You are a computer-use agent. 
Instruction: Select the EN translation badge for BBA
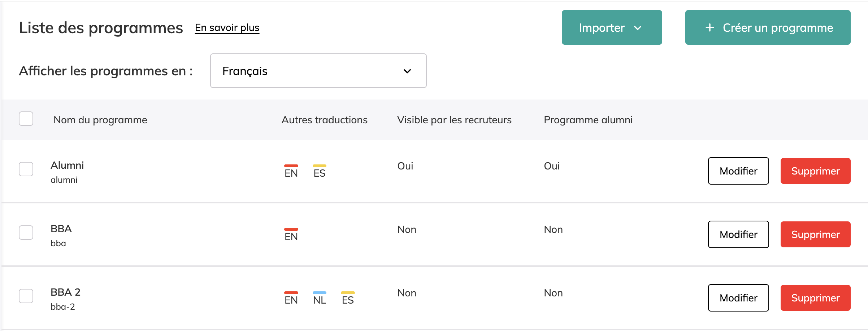click(291, 235)
